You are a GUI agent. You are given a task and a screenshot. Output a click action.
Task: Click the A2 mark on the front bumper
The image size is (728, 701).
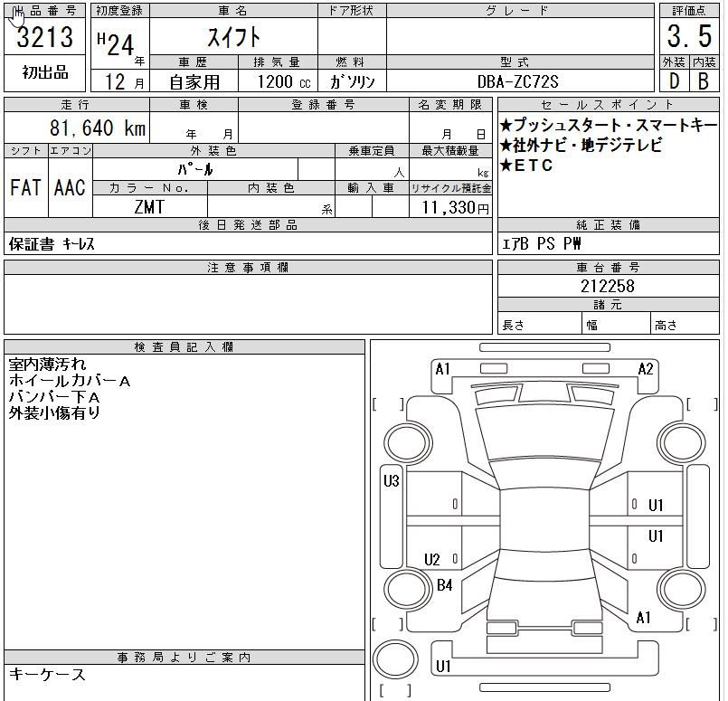pyautogui.click(x=645, y=369)
